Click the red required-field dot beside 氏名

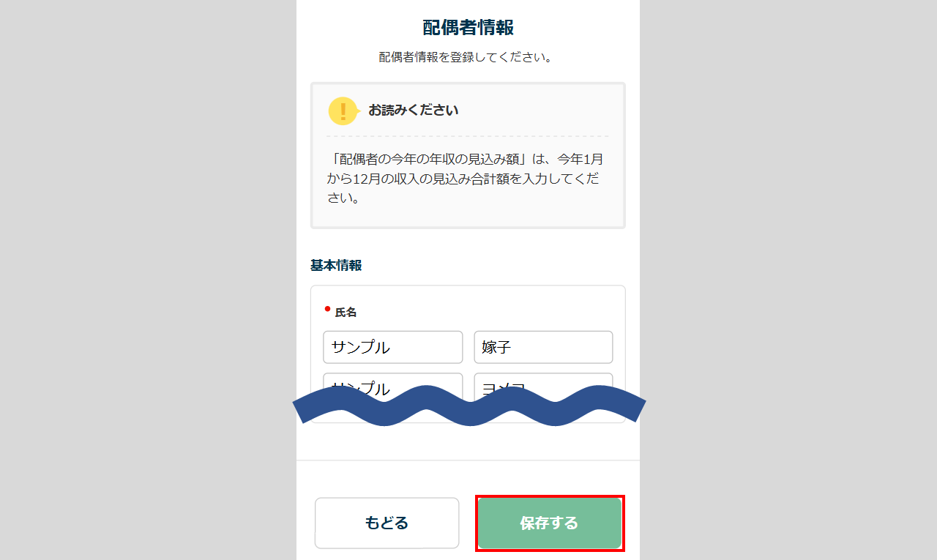327,309
